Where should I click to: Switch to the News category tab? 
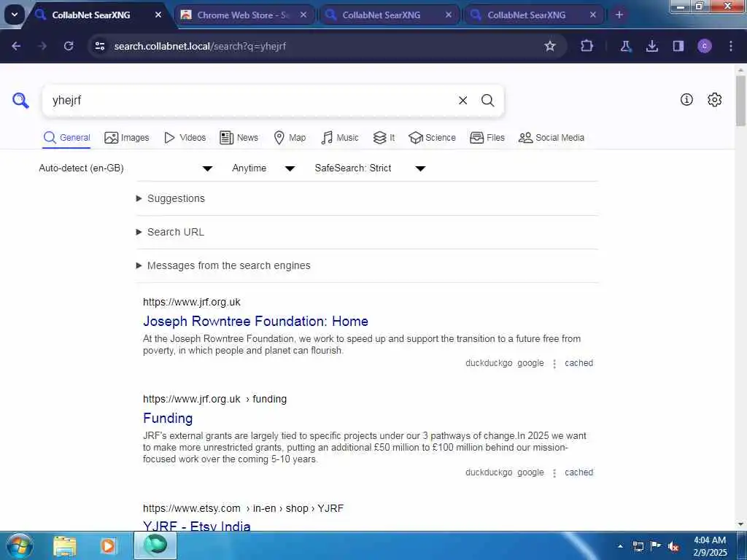239,138
